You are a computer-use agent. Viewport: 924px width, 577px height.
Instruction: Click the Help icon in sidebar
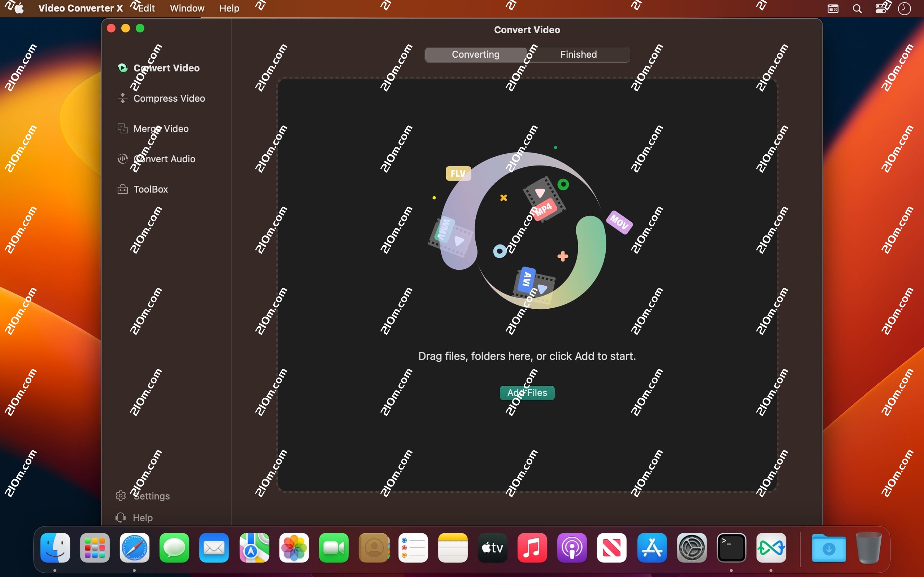[121, 517]
